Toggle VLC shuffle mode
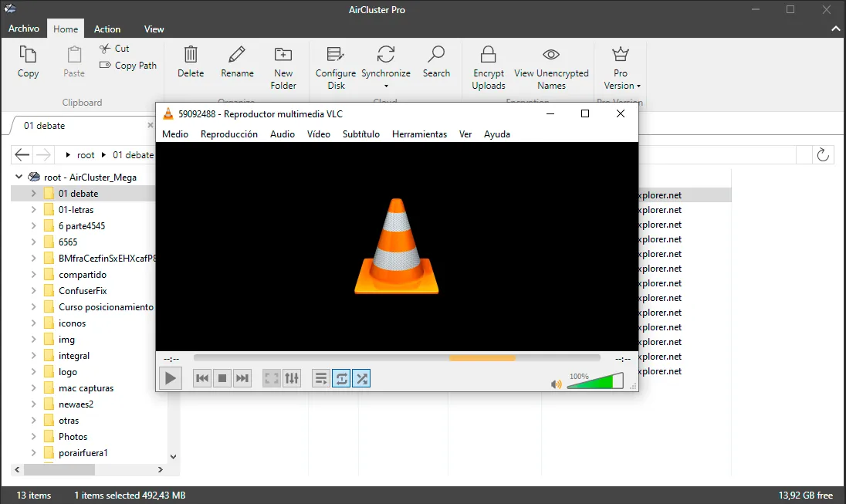The width and height of the screenshot is (846, 504). [x=362, y=378]
